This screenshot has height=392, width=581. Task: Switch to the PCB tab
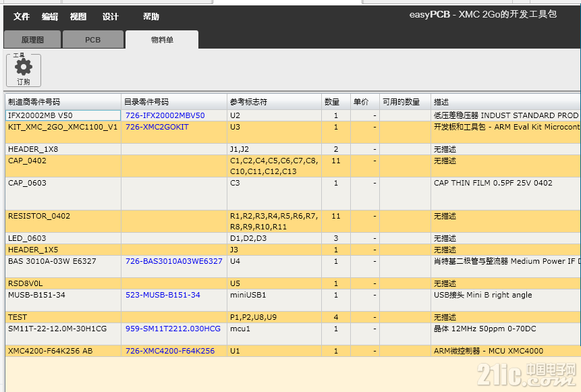click(x=93, y=40)
